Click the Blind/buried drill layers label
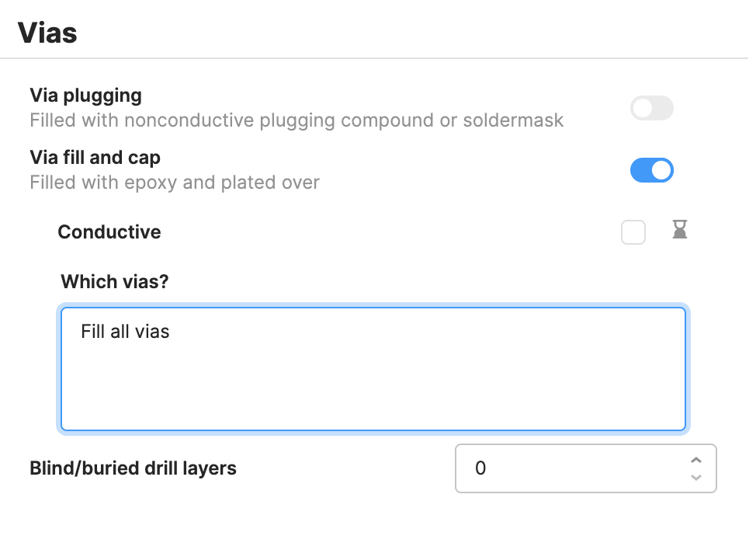 click(131, 468)
